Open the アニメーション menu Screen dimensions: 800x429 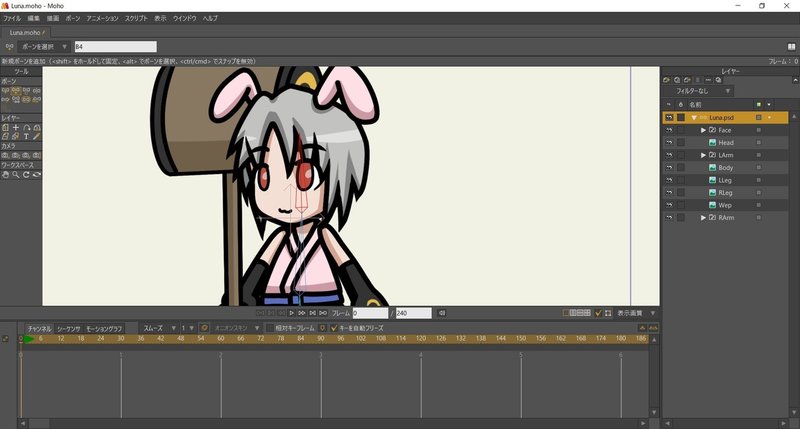coord(102,18)
